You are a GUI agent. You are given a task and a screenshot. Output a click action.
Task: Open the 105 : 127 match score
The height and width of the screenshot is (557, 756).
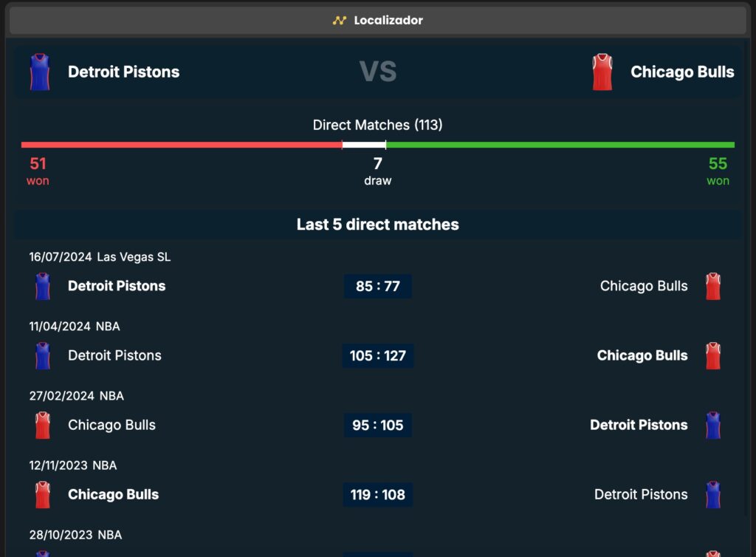coord(378,355)
